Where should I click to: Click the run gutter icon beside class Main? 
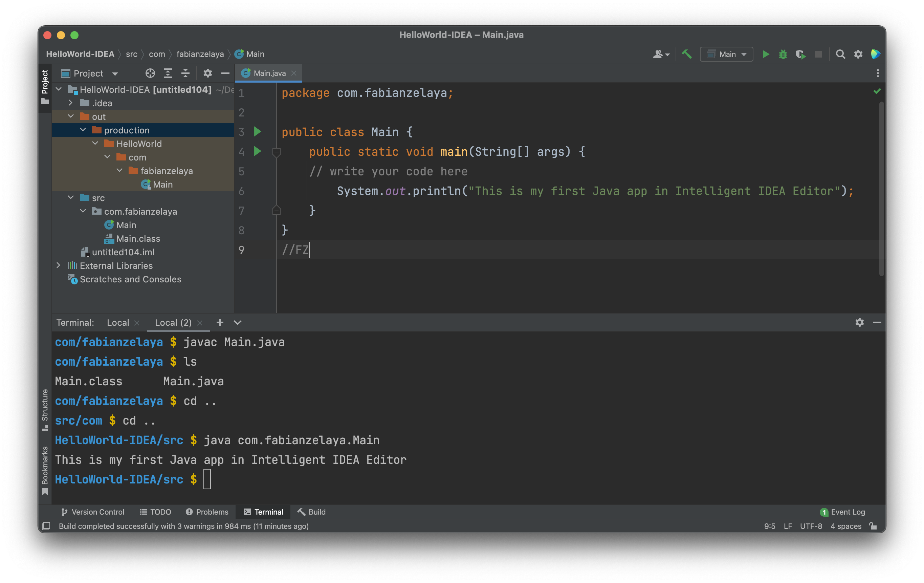pyautogui.click(x=258, y=132)
